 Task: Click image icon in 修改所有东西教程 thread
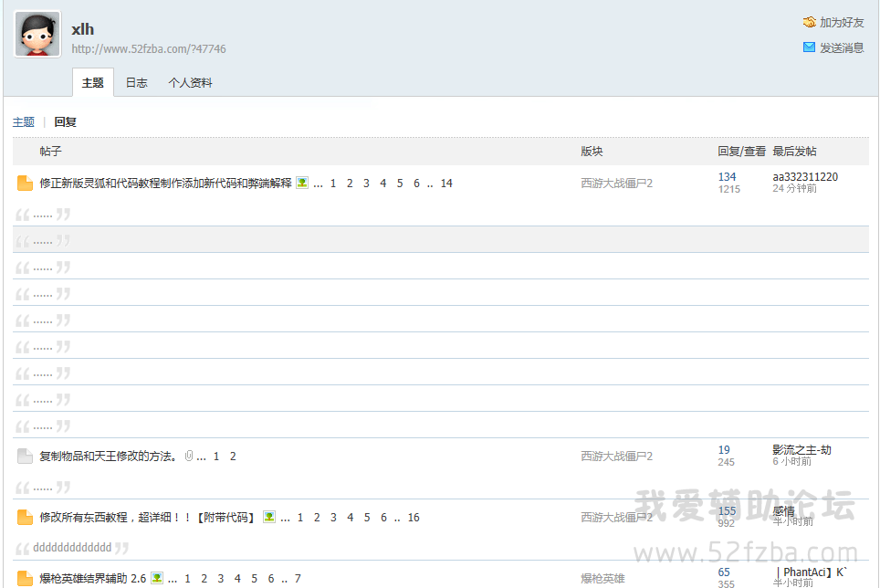tap(269, 517)
